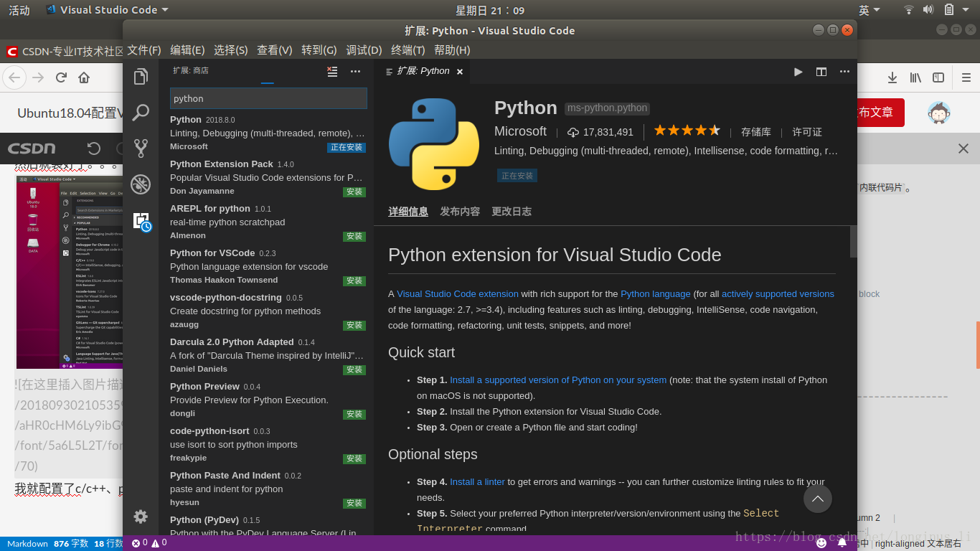Click the Microsoft publisher name link

click(x=520, y=131)
